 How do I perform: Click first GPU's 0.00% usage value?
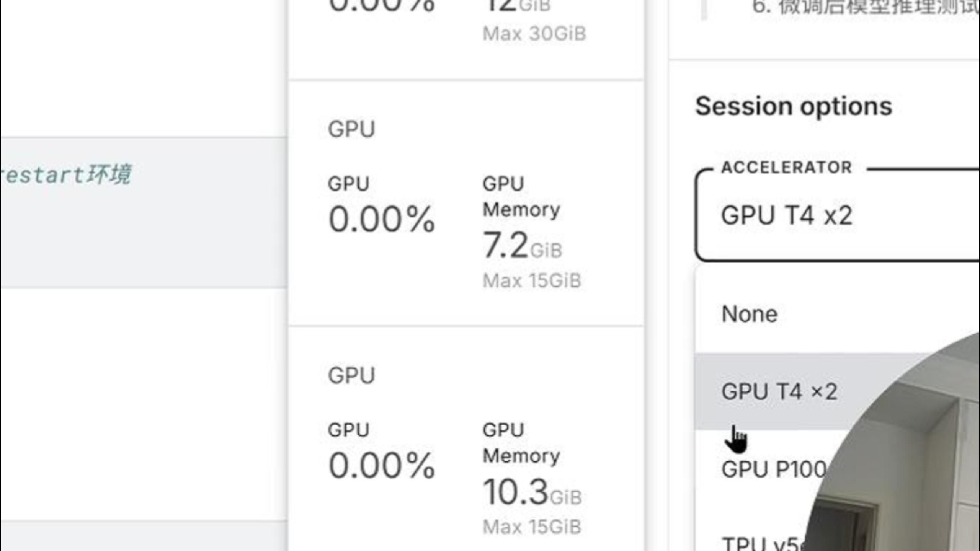point(382,219)
